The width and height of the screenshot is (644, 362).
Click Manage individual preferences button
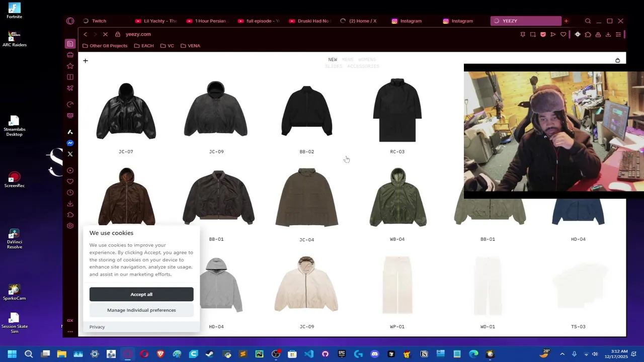(x=141, y=310)
